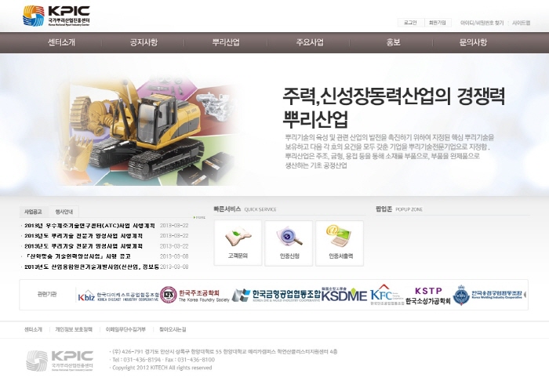Open footer 센터소개 link
Viewport: 549px width, 392px height.
point(33,329)
